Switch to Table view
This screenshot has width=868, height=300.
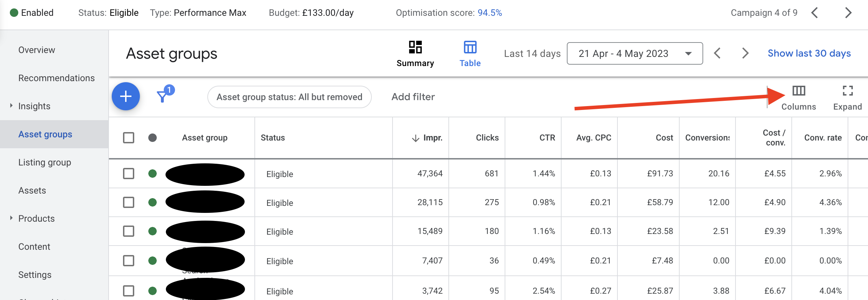coord(470,53)
